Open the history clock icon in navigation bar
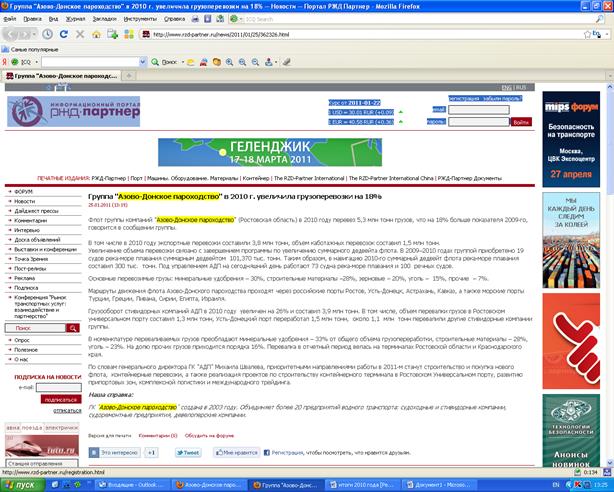The width and height of the screenshot is (614, 492). click(x=47, y=34)
